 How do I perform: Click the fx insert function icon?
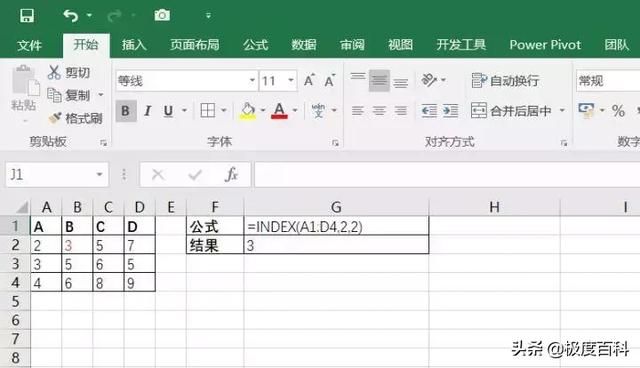(231, 175)
